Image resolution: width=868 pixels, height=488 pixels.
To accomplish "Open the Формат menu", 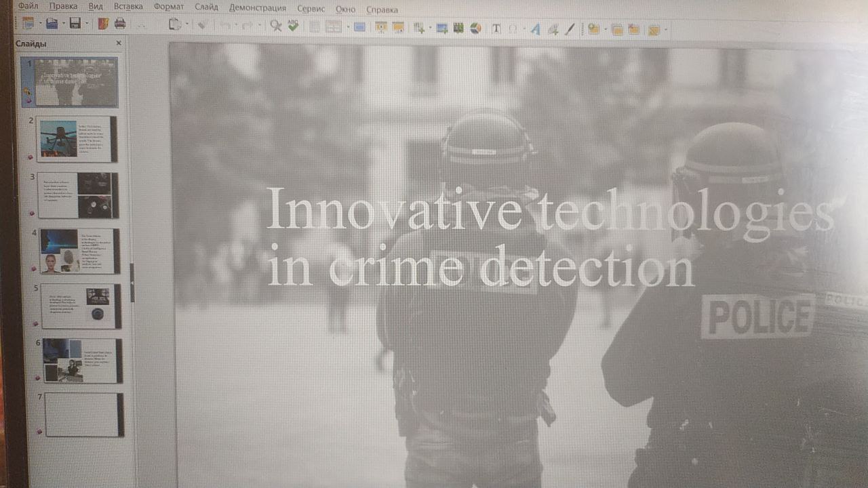I will pos(168,7).
